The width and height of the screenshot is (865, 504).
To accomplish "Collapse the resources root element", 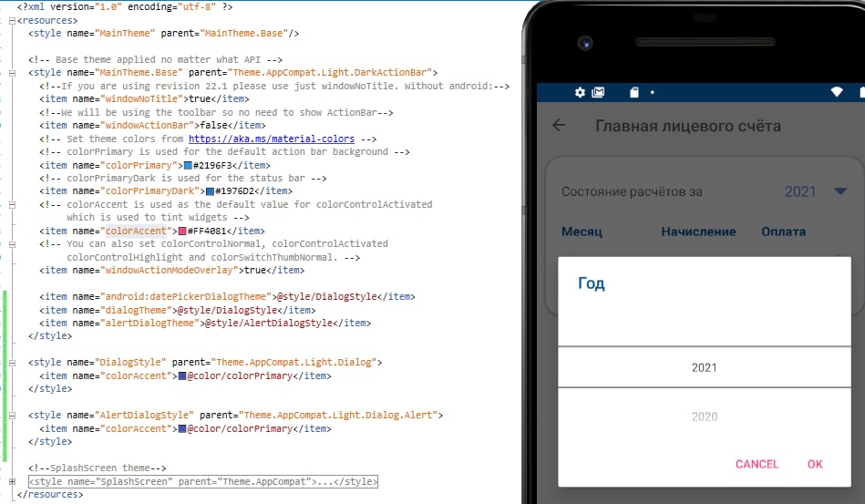I will coord(12,20).
